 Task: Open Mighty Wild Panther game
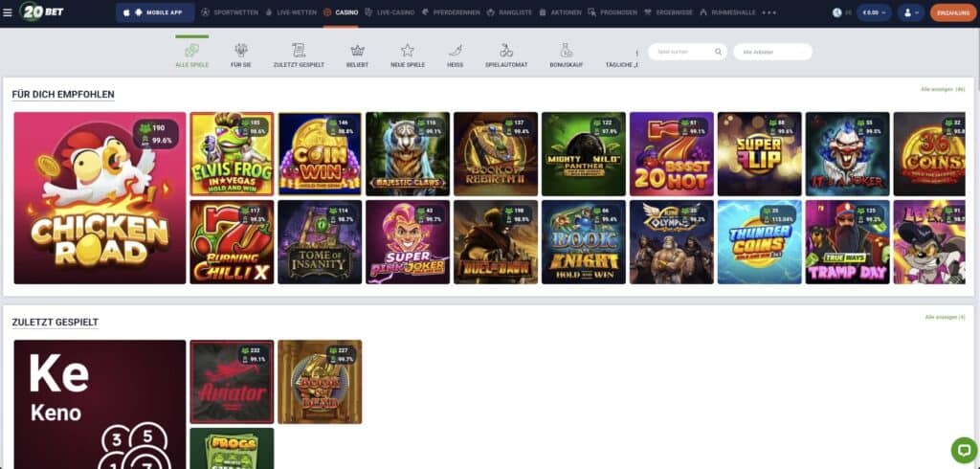(x=584, y=154)
